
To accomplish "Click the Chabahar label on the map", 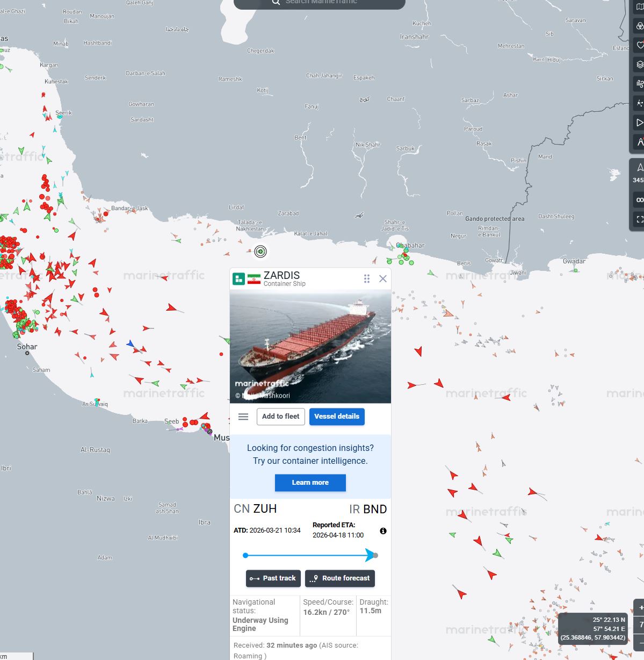I will (x=410, y=246).
